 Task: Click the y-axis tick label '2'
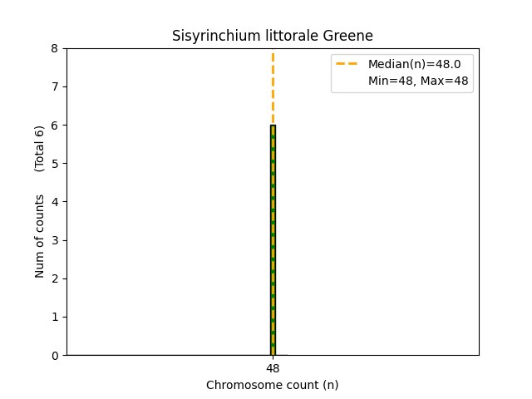[x=55, y=278]
